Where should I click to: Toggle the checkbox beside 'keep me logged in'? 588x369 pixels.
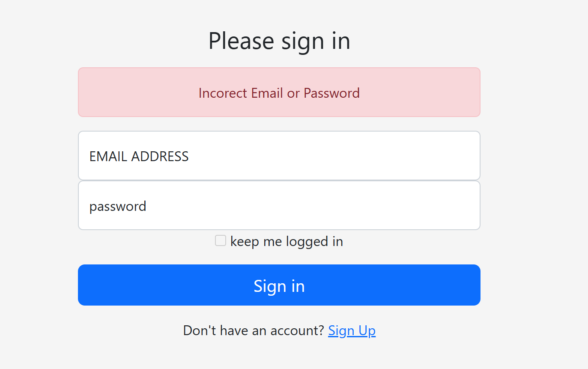[x=221, y=241]
